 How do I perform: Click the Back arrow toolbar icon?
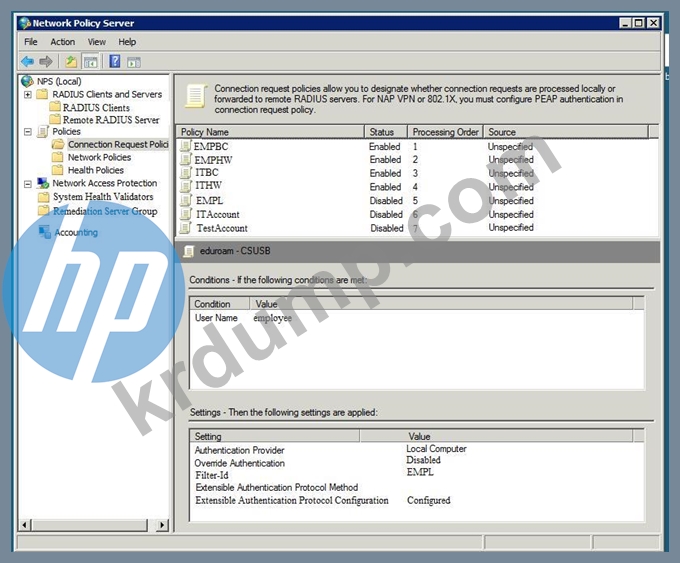pyautogui.click(x=27, y=62)
